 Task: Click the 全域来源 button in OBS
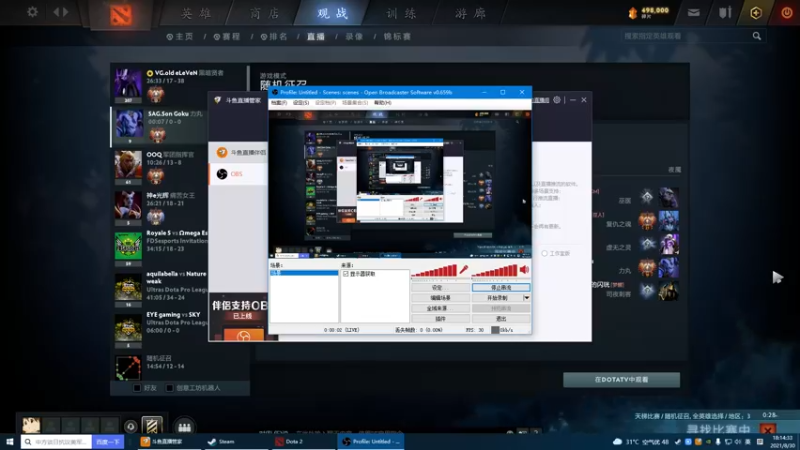(x=440, y=308)
